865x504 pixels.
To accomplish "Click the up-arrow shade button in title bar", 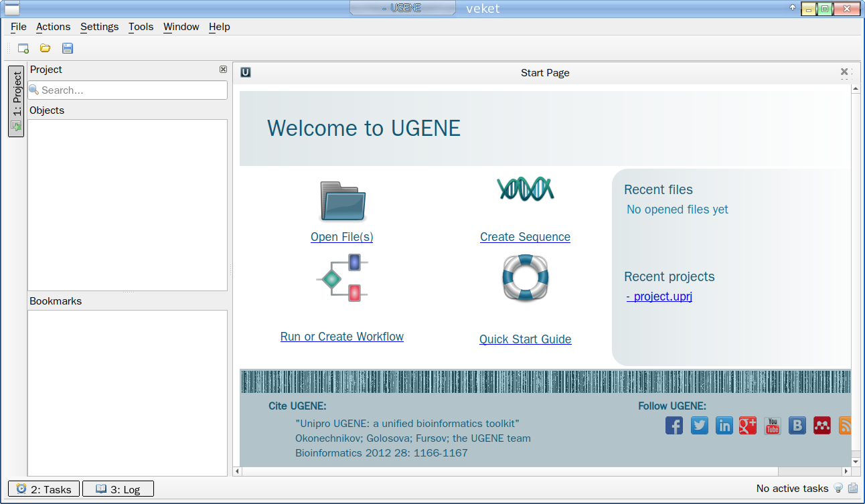I will 793,8.
